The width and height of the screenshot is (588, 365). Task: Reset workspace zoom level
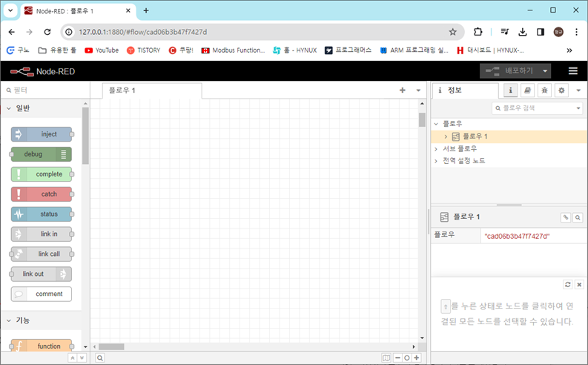click(407, 358)
